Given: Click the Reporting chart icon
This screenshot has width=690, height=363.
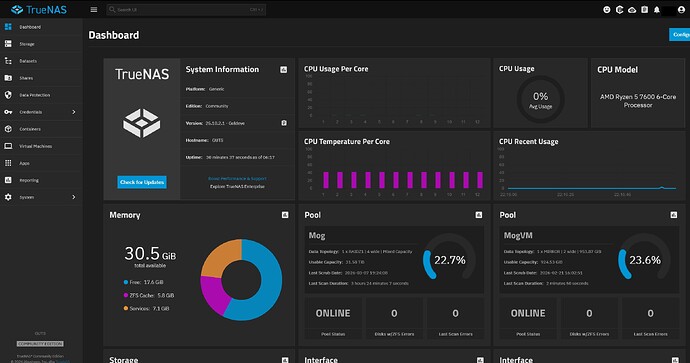Looking at the screenshot, I should tap(8, 180).
